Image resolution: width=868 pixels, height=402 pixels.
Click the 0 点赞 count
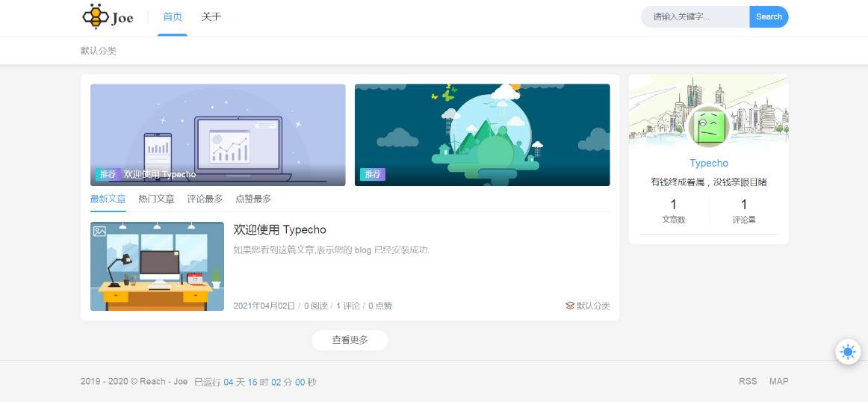(x=380, y=306)
